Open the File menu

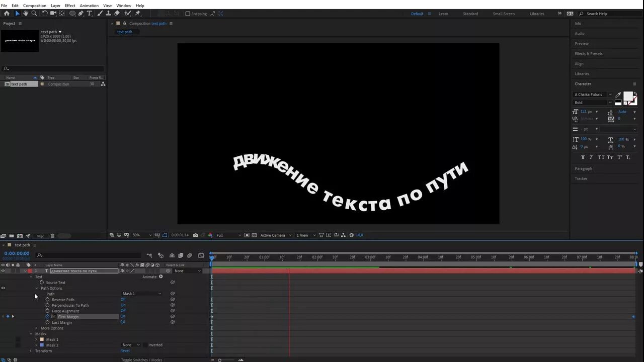tap(4, 6)
